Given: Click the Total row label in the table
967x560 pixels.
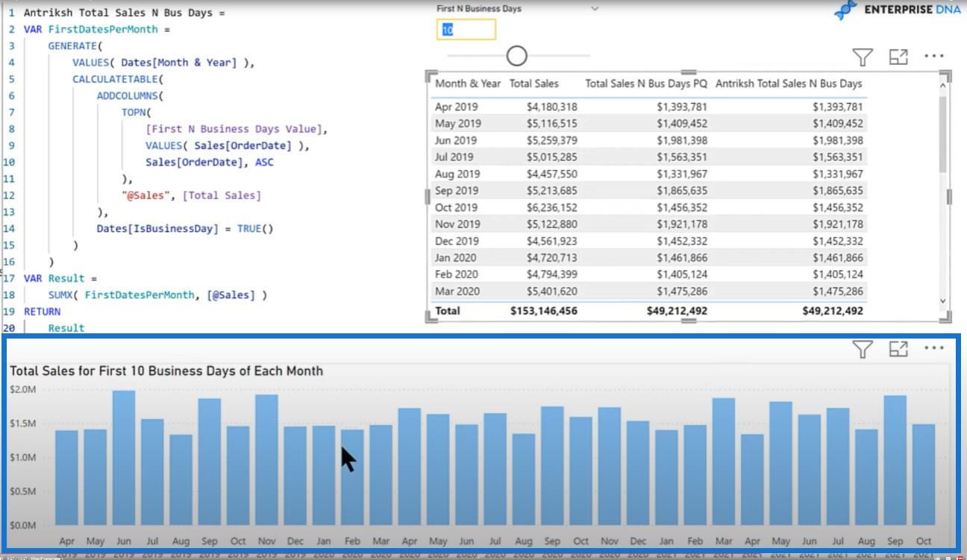Looking at the screenshot, I should 448,311.
